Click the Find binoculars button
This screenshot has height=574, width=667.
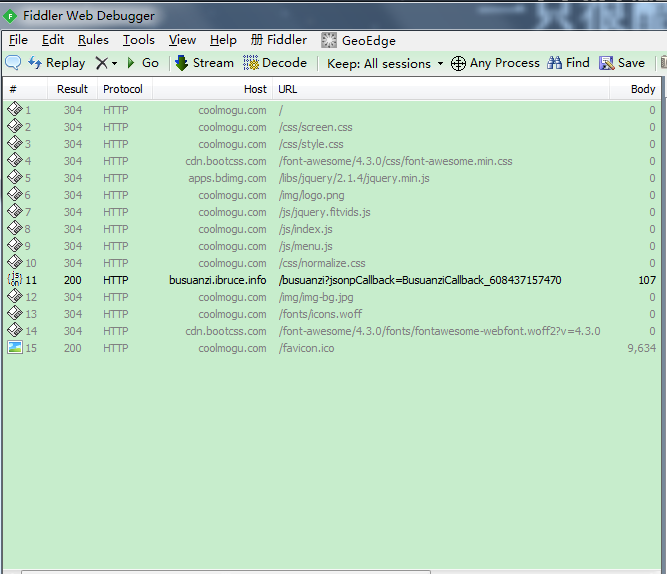(x=568, y=63)
